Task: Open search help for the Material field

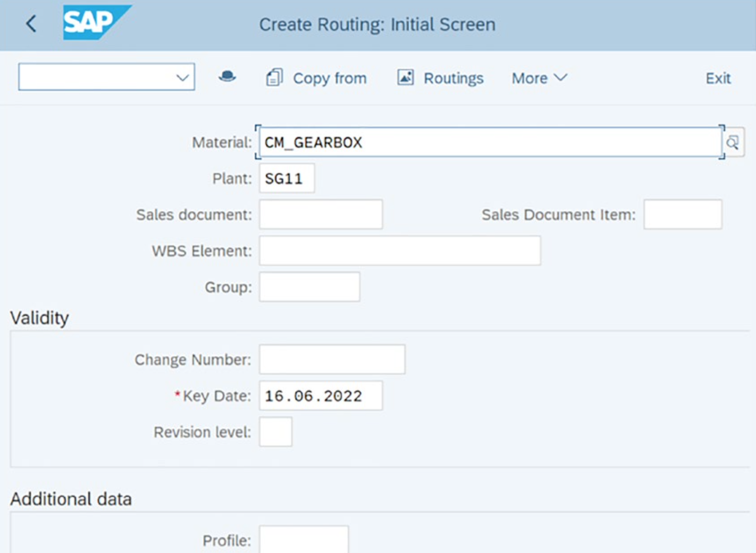Action: click(x=734, y=142)
